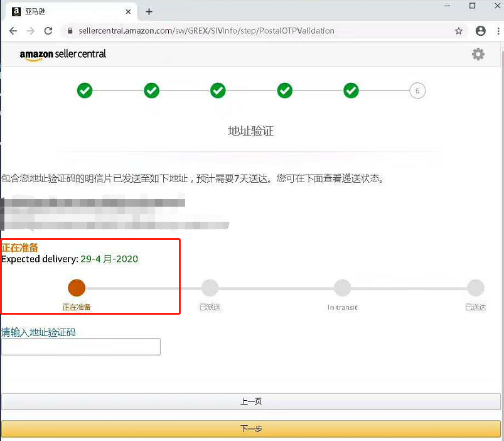This screenshot has height=441, width=504.
Task: Click the 已派送 status dot
Action: (210, 288)
